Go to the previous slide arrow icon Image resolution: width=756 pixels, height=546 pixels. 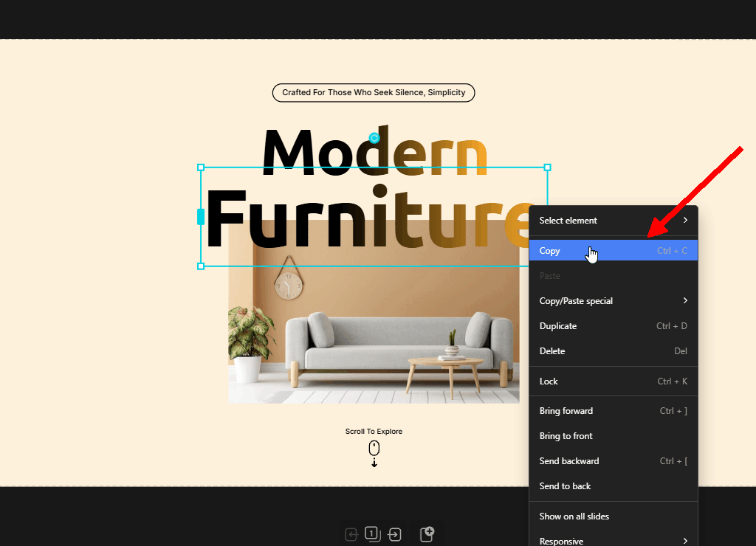tap(351, 534)
